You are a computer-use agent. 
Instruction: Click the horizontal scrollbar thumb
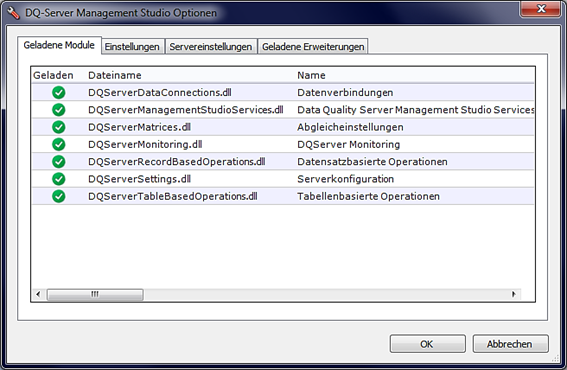(95, 294)
